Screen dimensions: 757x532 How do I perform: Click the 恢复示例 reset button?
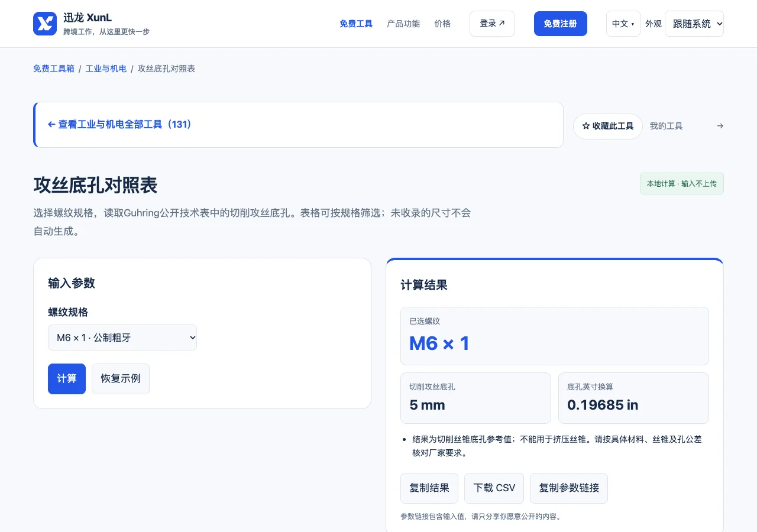pyautogui.click(x=121, y=379)
